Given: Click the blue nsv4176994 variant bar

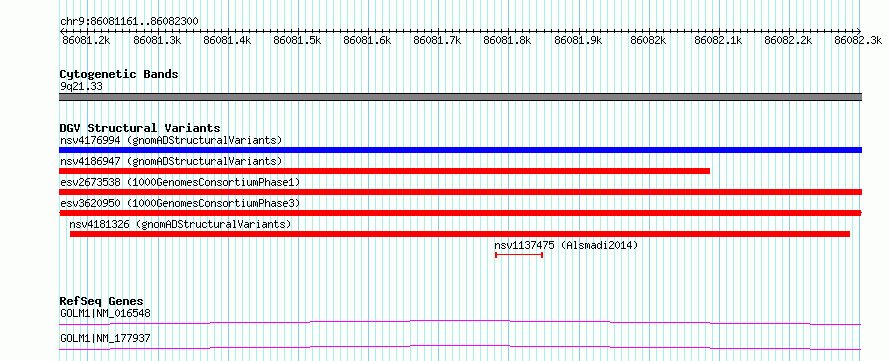Looking at the screenshot, I should pos(460,150).
